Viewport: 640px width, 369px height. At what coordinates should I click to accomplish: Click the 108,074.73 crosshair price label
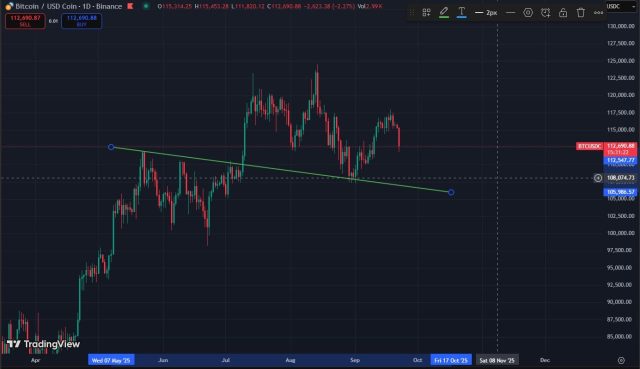[620, 178]
